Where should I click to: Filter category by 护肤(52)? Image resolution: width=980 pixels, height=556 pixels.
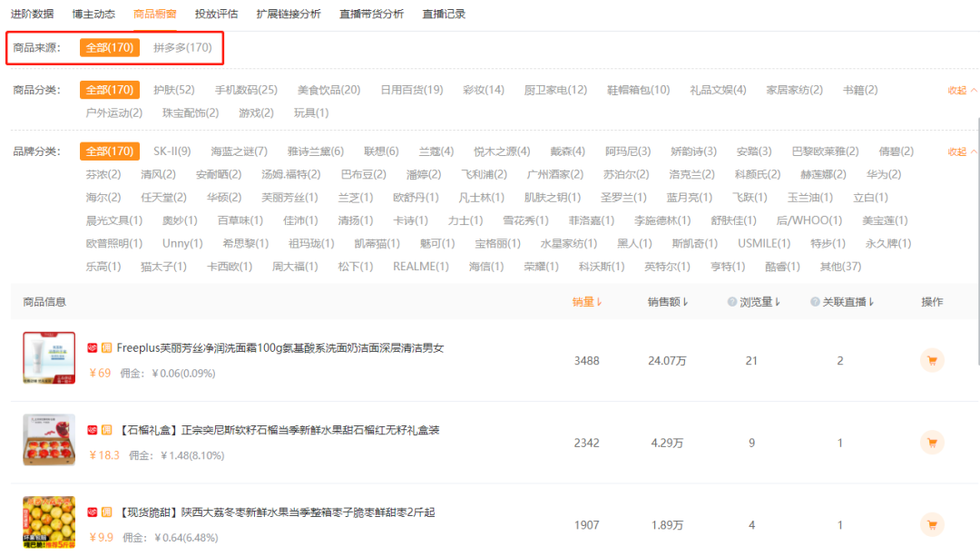[173, 90]
